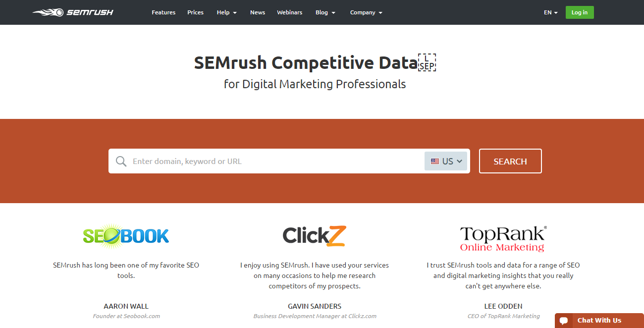Open the News section

tap(258, 12)
